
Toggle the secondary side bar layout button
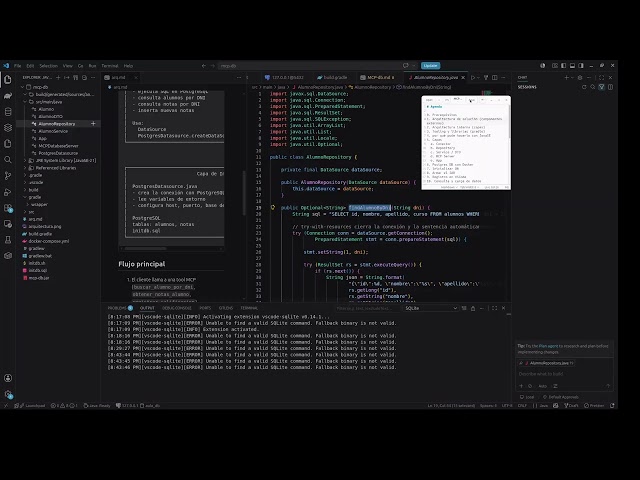581,66
